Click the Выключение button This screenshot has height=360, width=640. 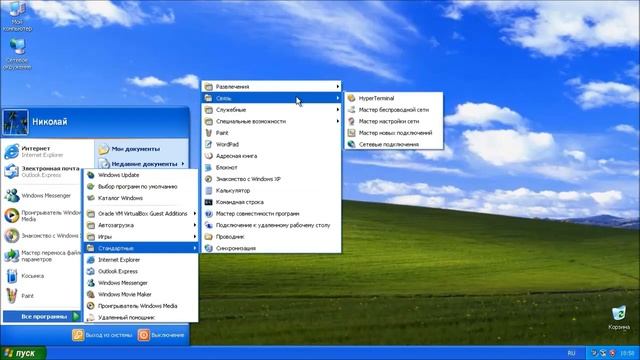[161, 335]
